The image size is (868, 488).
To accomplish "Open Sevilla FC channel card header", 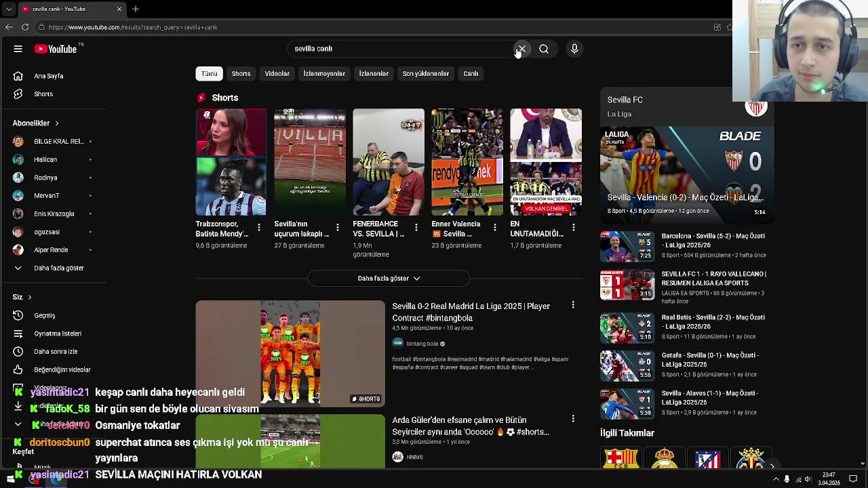I will click(686, 106).
